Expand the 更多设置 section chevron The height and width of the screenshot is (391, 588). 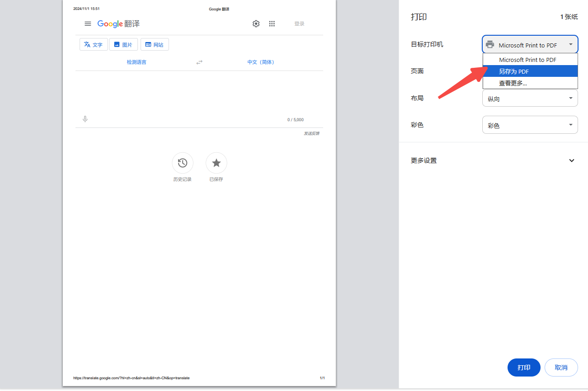pyautogui.click(x=572, y=160)
